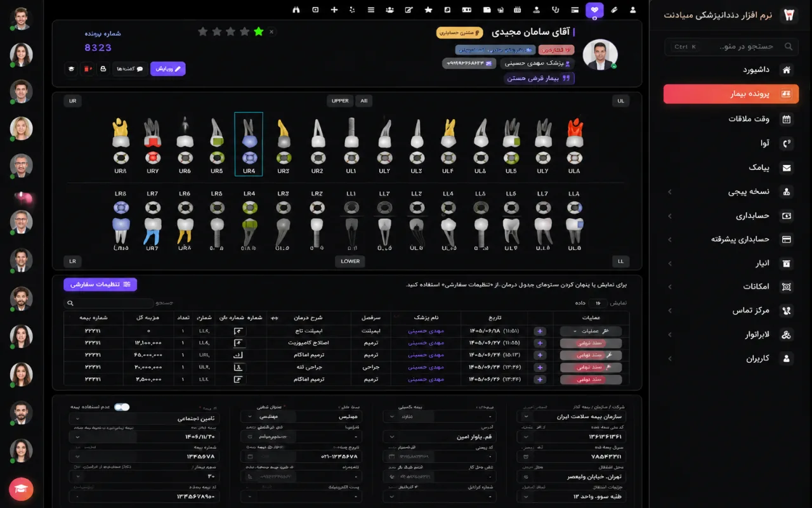
Task: Expand the نسخه پیچی sidebar menu
Action: pyautogui.click(x=731, y=192)
